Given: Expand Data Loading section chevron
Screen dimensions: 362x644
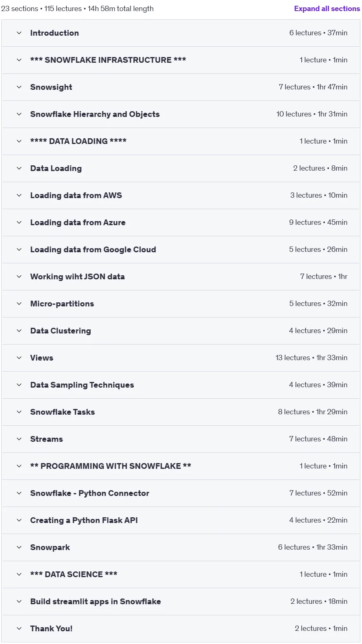Looking at the screenshot, I should (x=19, y=168).
